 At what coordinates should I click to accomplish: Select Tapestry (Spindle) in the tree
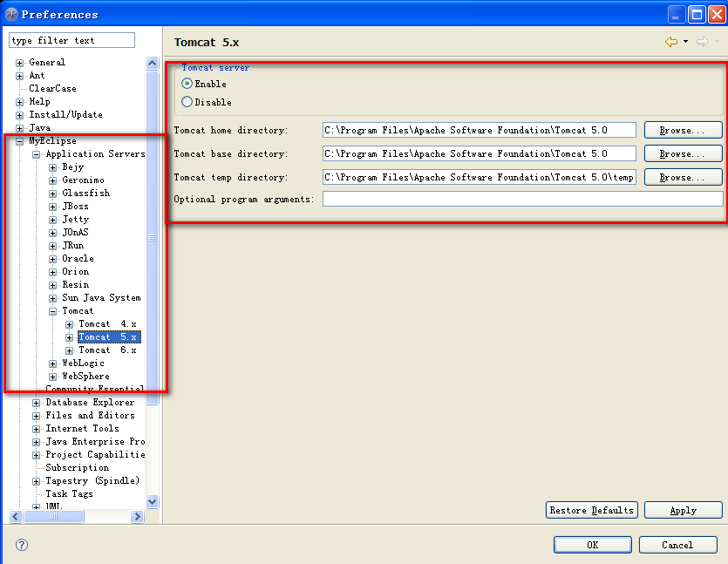(x=92, y=481)
